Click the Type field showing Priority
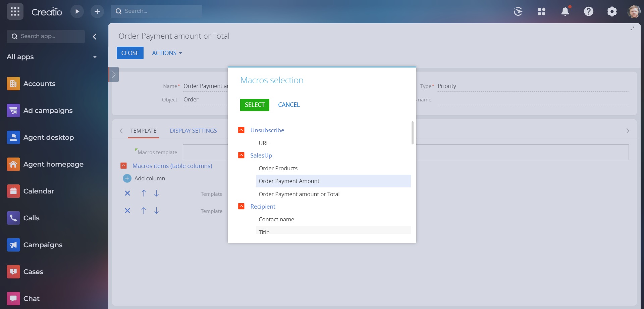The height and width of the screenshot is (309, 644). coord(533,86)
